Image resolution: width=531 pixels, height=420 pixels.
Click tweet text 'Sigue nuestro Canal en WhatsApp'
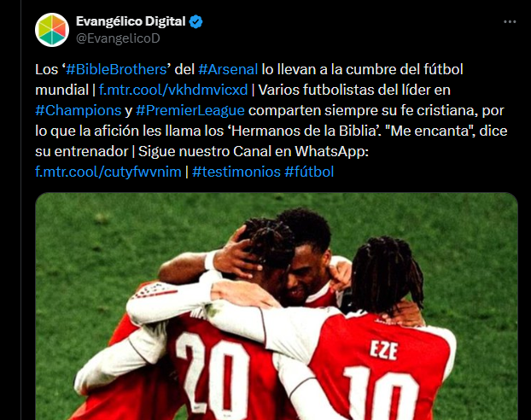point(254,151)
